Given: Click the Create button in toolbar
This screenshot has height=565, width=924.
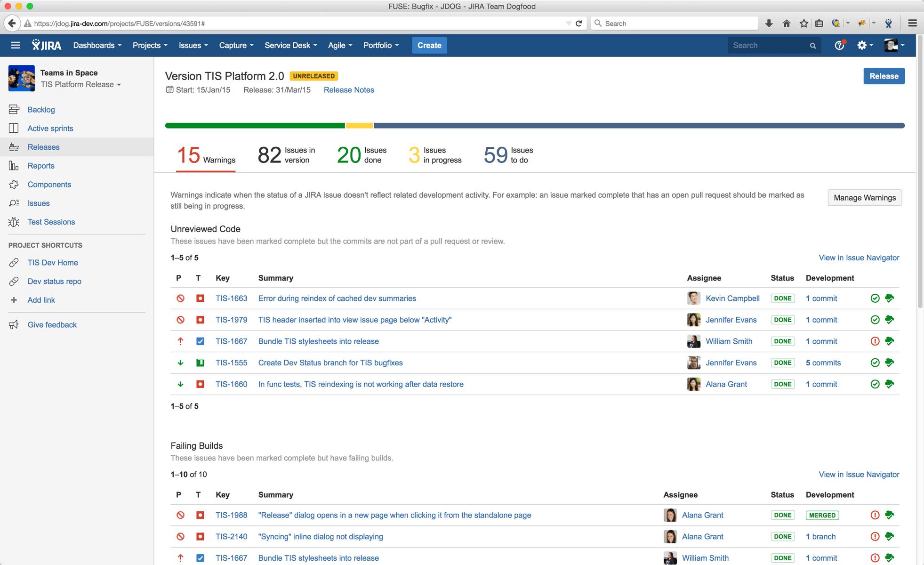Looking at the screenshot, I should click(x=429, y=45).
